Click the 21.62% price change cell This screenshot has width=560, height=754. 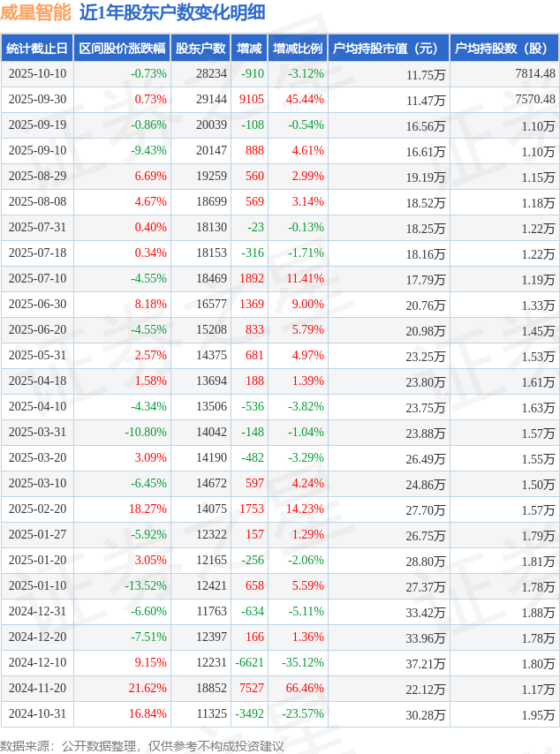pos(148,689)
